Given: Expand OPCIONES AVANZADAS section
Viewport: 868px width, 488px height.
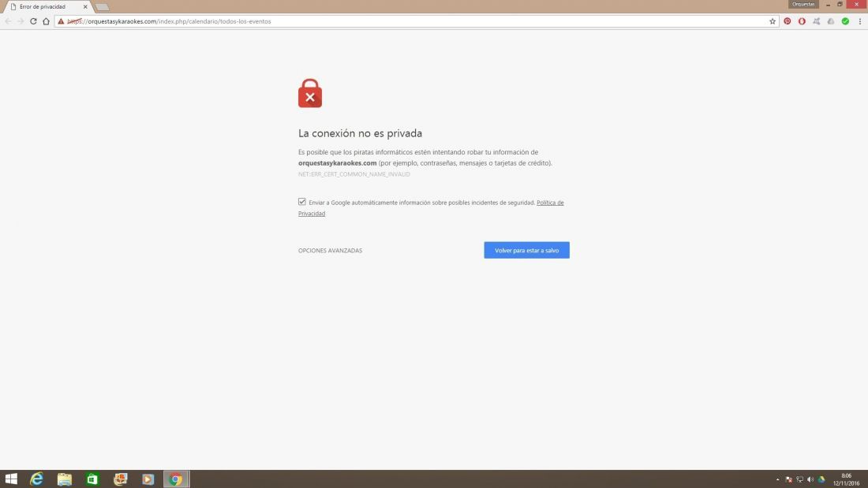Looking at the screenshot, I should [330, 251].
